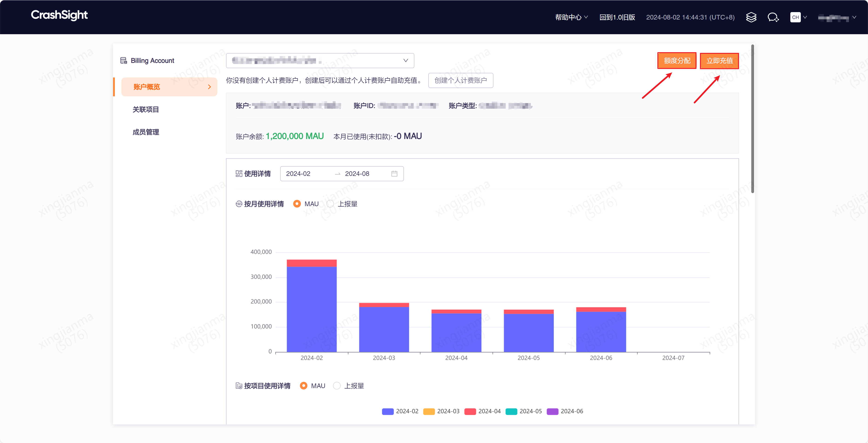Click the CH language badge
The image size is (868, 443).
tap(795, 17)
